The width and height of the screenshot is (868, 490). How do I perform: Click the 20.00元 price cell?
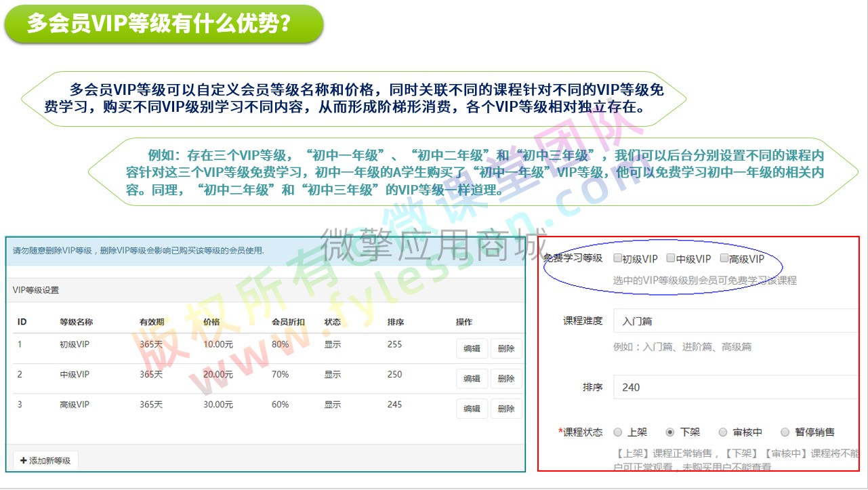[x=218, y=374]
